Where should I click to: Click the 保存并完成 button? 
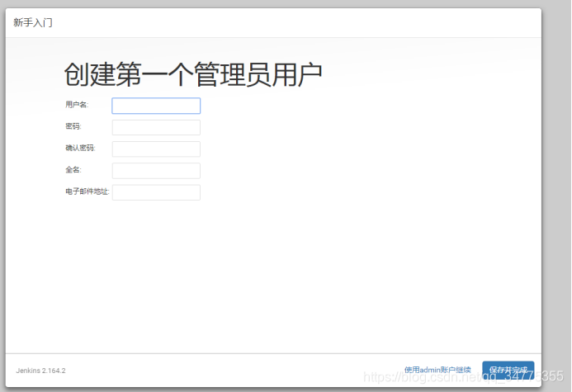[508, 370]
